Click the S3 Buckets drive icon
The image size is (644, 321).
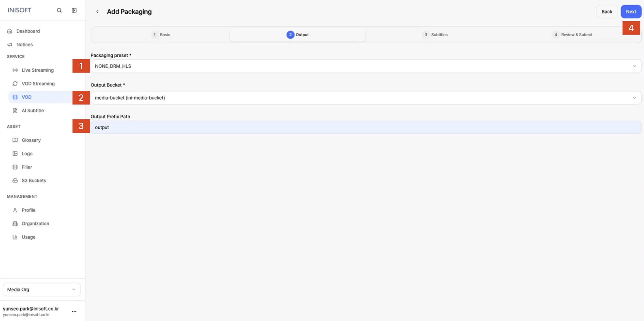click(x=15, y=180)
